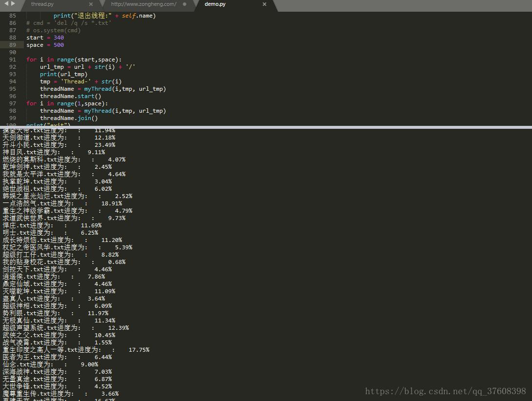This screenshot has width=532, height=401.
Task: Close the thread.py tab
Action: [x=90, y=3]
